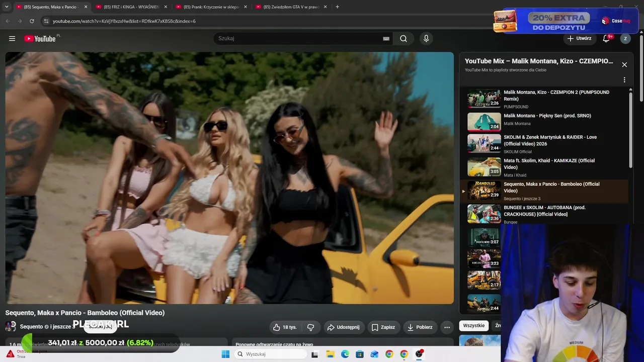Close the Sequento, Maka x Pancio tab

click(x=86, y=7)
